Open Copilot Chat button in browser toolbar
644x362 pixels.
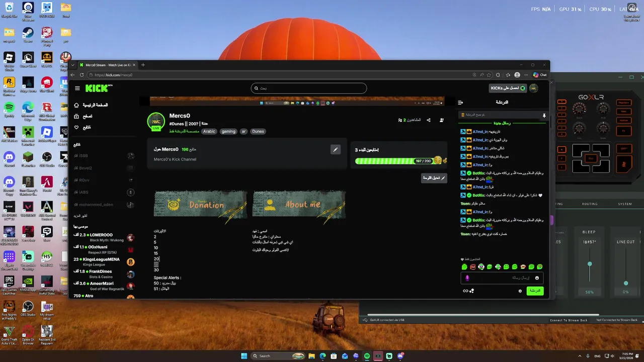[x=540, y=75]
